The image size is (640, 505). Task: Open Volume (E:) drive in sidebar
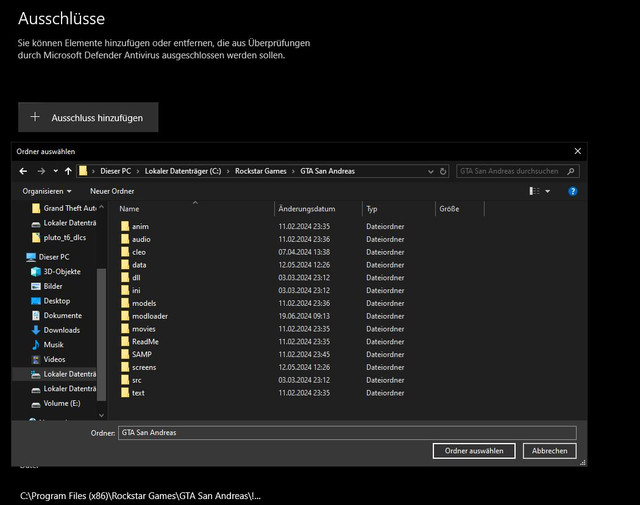coord(56,403)
